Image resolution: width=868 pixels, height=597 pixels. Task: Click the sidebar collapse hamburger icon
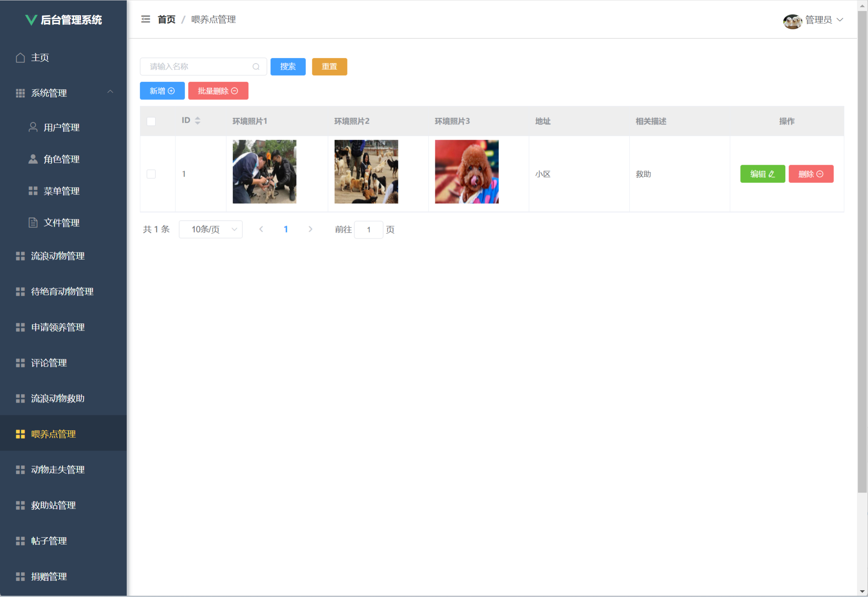coord(146,20)
